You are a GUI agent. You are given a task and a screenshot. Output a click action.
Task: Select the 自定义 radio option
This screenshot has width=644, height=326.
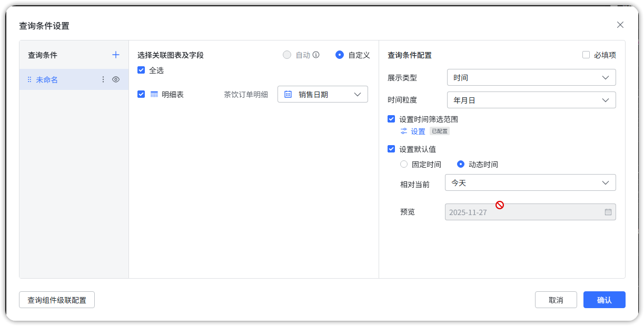click(x=340, y=55)
